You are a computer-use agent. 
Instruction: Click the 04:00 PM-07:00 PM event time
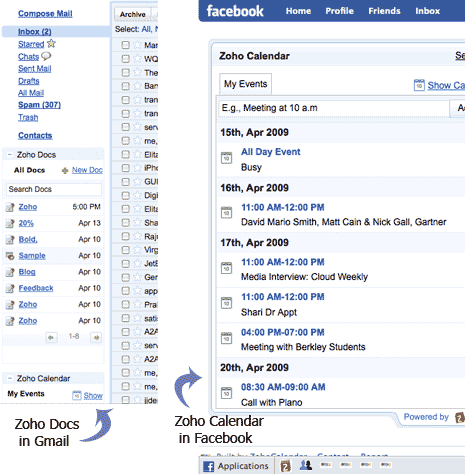coord(283,332)
